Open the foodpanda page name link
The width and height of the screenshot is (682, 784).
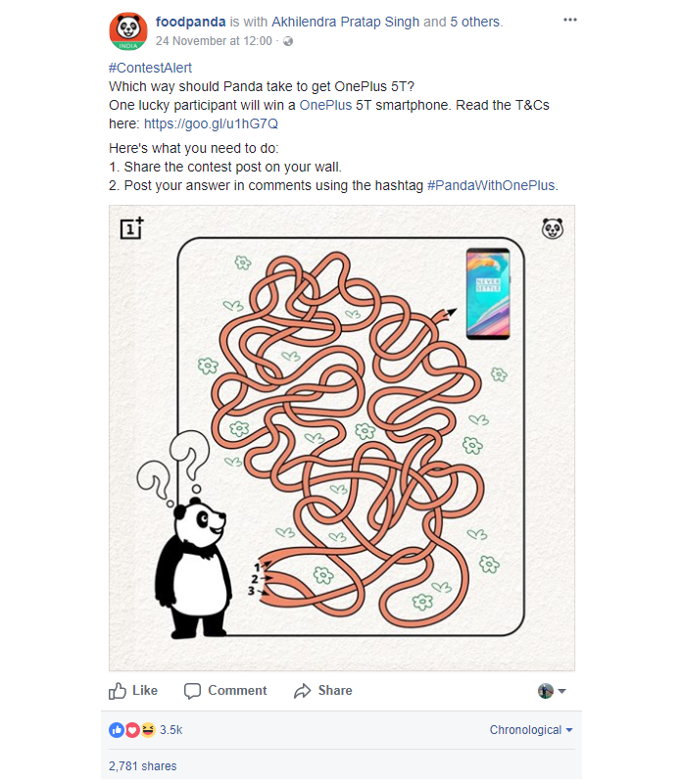190,22
